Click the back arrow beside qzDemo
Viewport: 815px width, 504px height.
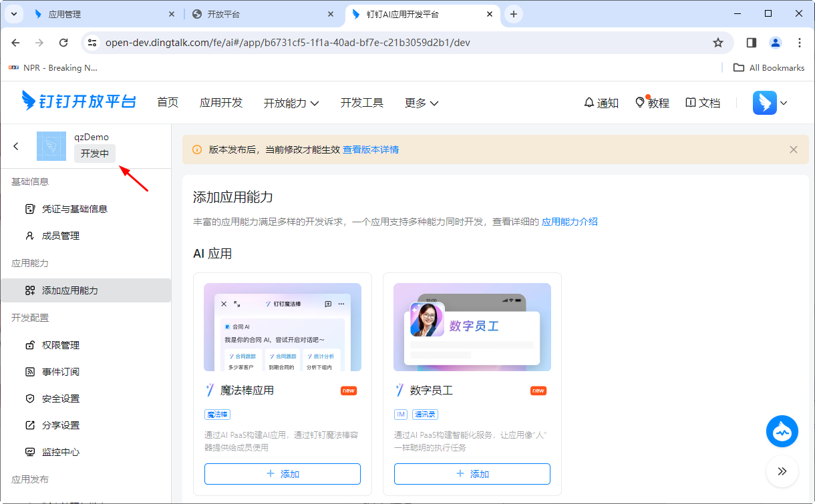pyautogui.click(x=16, y=146)
